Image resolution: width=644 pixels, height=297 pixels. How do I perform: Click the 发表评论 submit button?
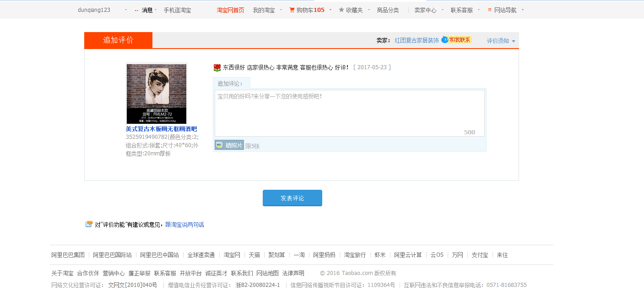click(292, 198)
